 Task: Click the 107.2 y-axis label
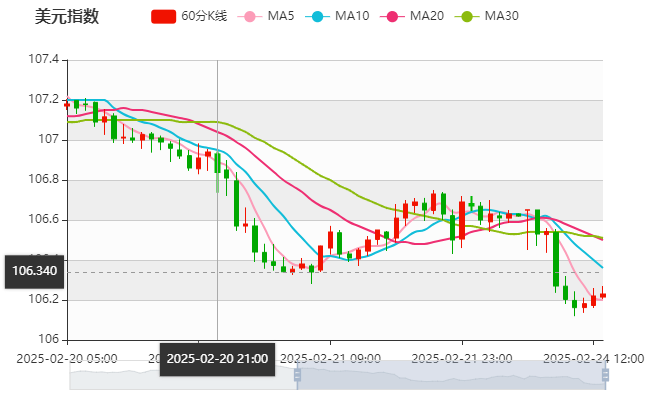coord(44,100)
